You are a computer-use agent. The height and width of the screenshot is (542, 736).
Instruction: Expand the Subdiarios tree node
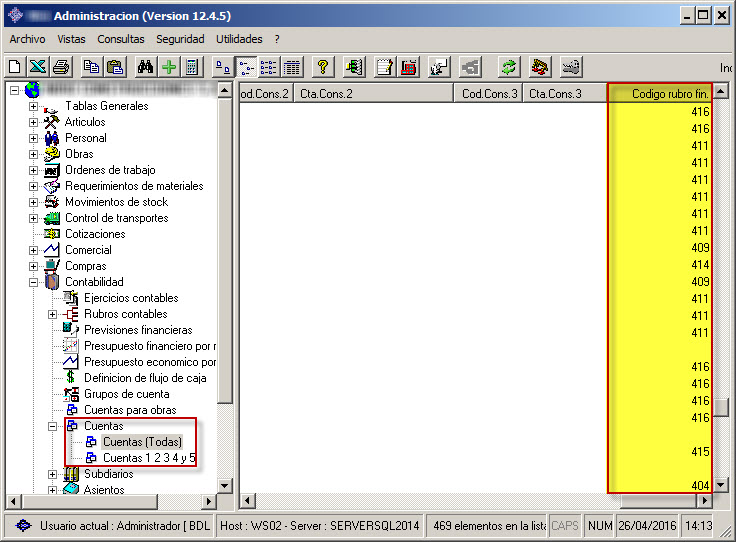coord(53,474)
